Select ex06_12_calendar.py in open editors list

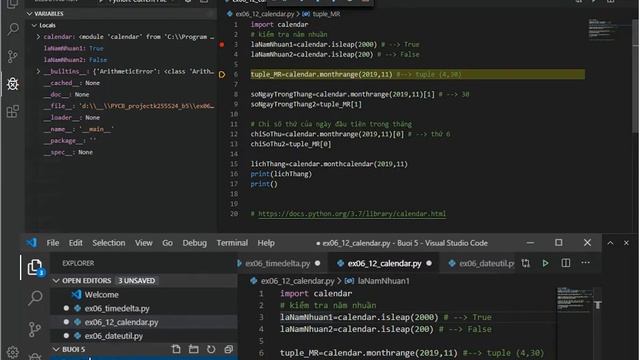pyautogui.click(x=121, y=322)
